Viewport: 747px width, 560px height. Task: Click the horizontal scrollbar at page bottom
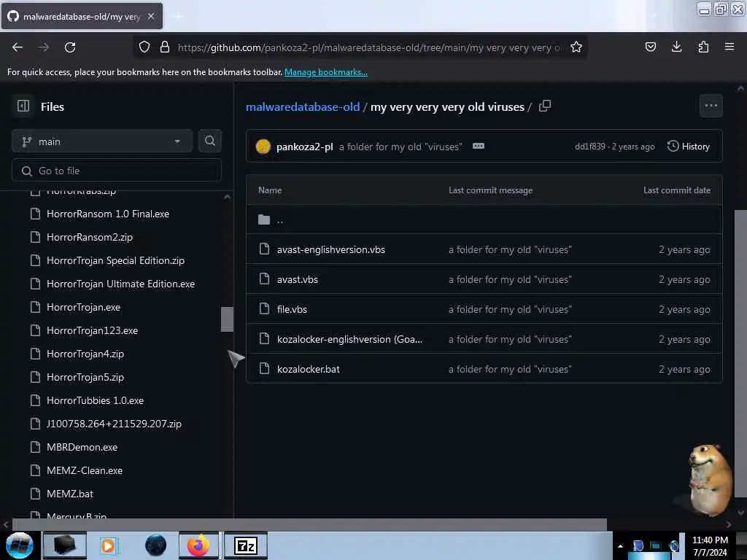pos(309,524)
